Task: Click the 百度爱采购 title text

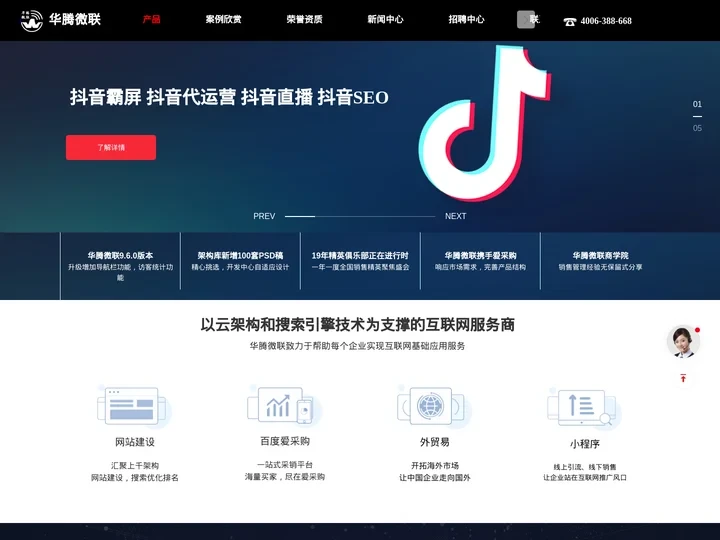Action: (x=285, y=441)
